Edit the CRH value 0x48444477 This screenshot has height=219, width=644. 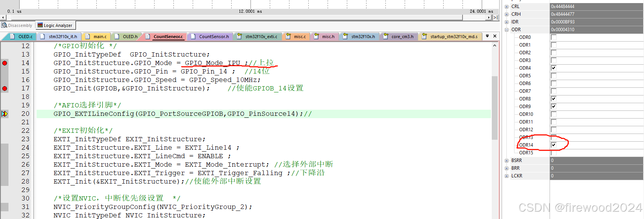596,14
